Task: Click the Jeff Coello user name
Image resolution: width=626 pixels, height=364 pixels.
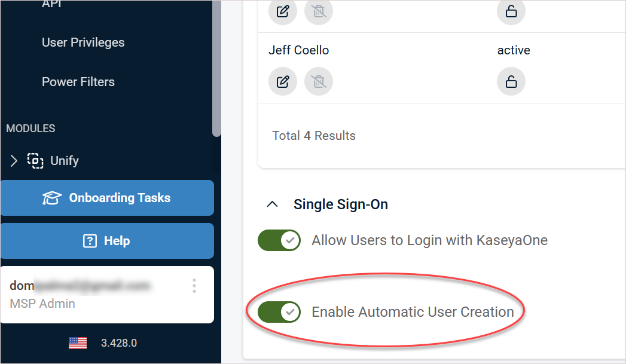Action: (x=298, y=50)
